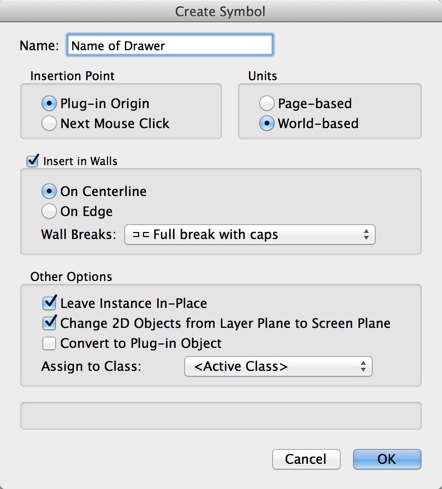Screen dimensions: 442x489
Task: Choose Next Mouse Click insertion point
Action: point(49,123)
